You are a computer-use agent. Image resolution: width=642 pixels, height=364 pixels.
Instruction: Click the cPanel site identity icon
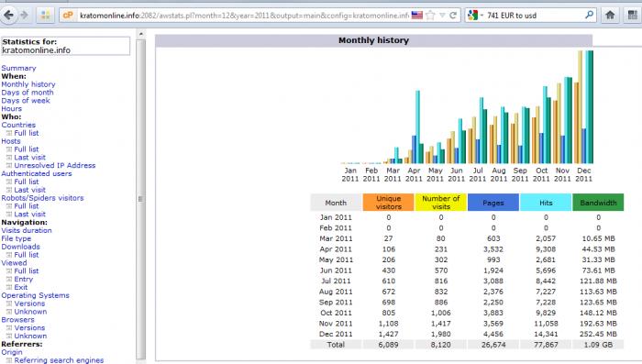pos(68,16)
